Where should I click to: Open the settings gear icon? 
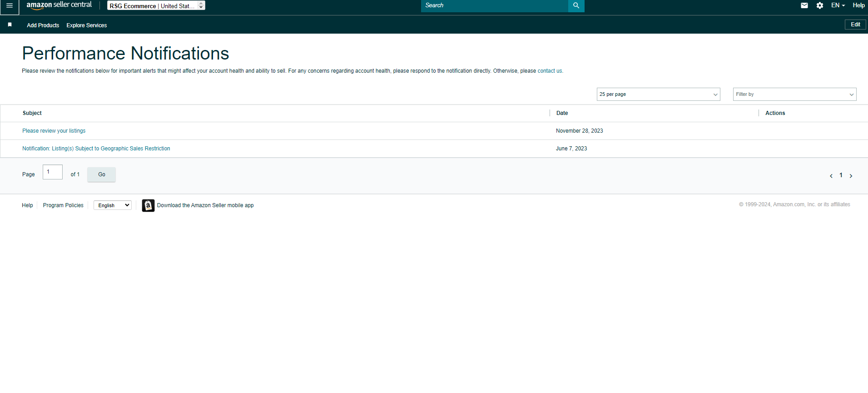(x=819, y=5)
